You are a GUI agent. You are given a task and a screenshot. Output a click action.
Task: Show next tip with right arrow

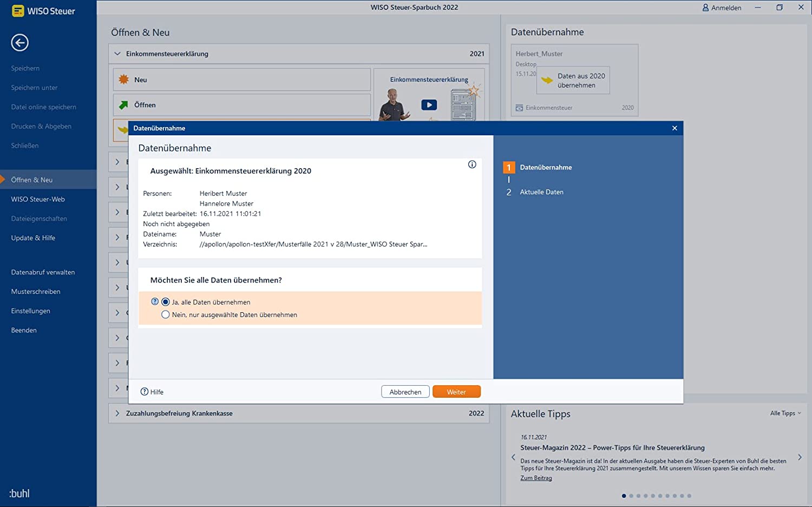[x=800, y=457]
